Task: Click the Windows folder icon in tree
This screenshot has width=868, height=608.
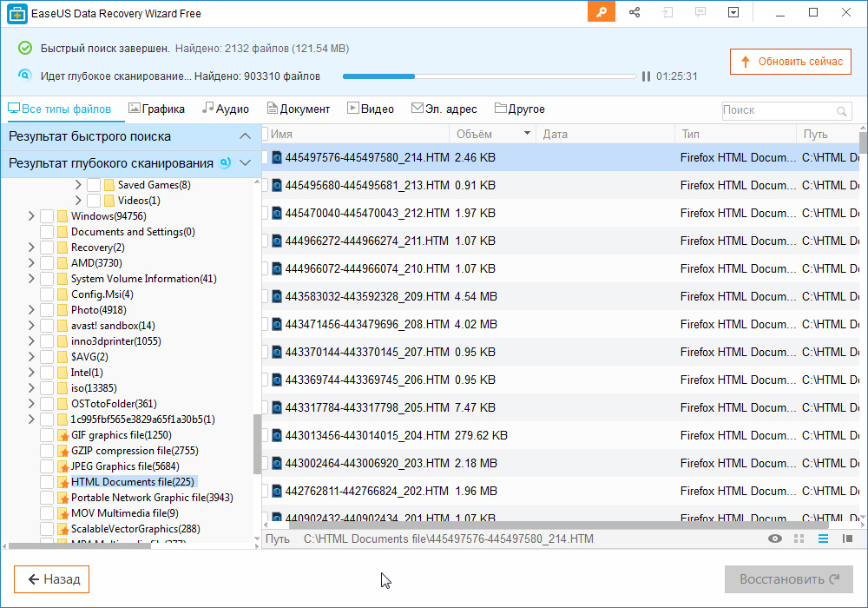Action: coord(62,216)
